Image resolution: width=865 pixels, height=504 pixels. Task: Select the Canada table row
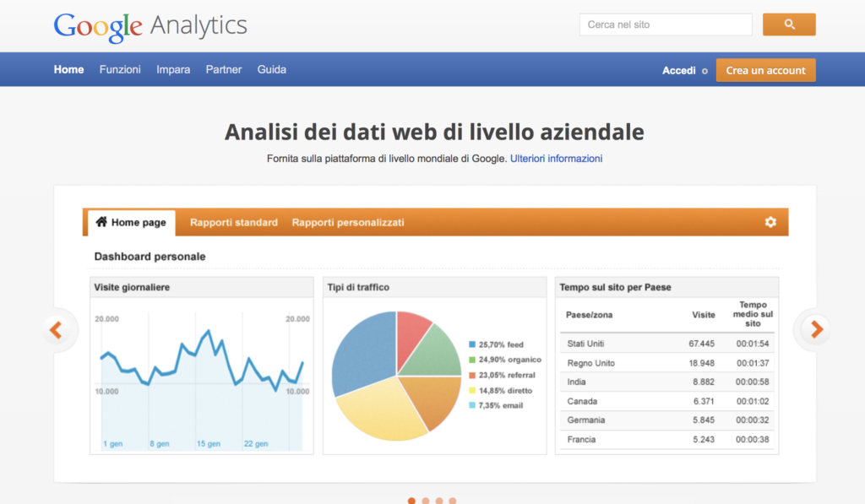(x=667, y=401)
